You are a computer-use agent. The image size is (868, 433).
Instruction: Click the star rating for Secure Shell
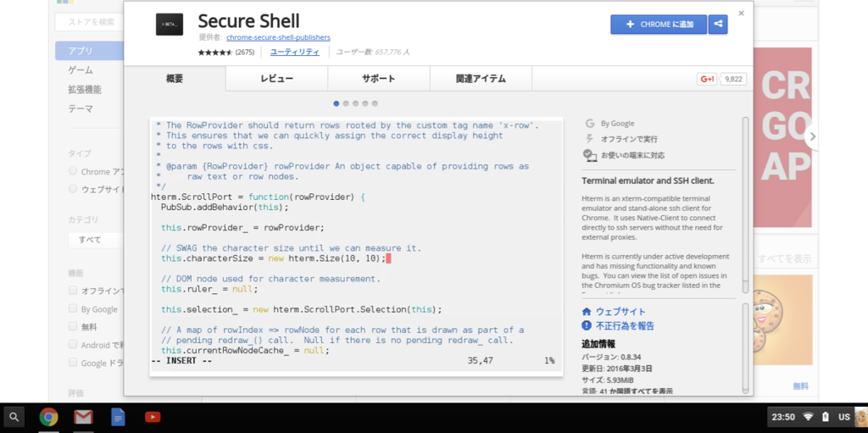tap(215, 52)
